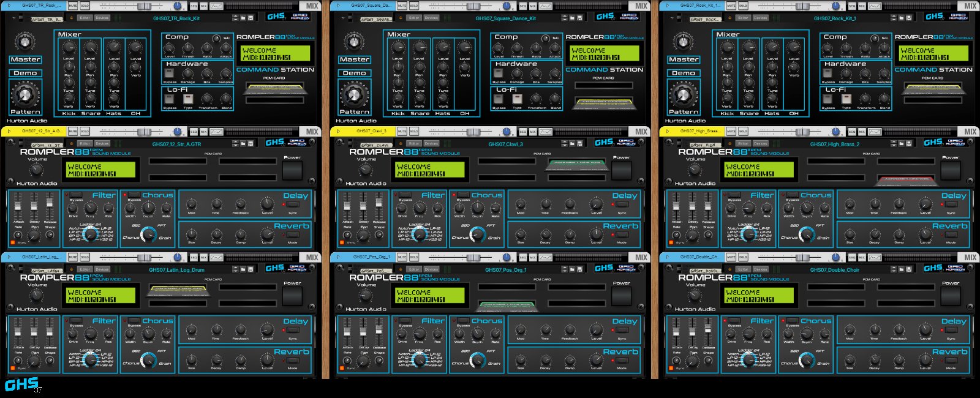This screenshot has width=980, height=398.
Task: Click Devices button on GHS07_Double_Choir
Action: click(x=760, y=270)
